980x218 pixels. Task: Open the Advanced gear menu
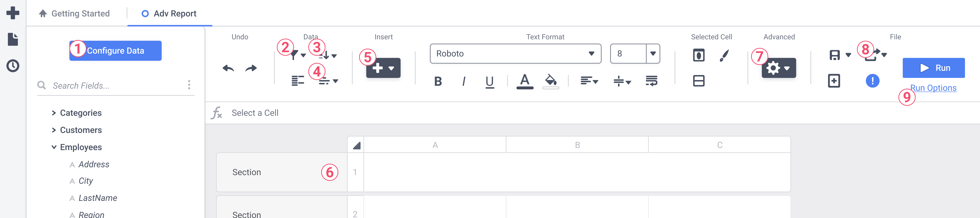pos(778,68)
